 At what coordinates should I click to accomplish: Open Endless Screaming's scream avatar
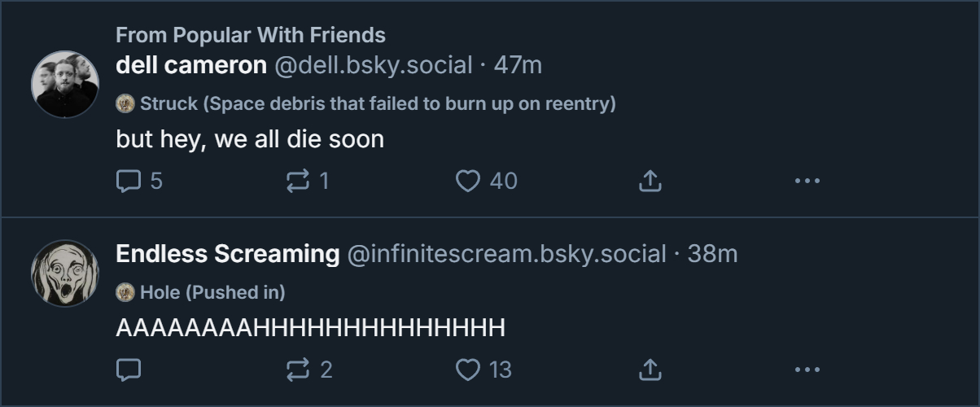pos(65,274)
